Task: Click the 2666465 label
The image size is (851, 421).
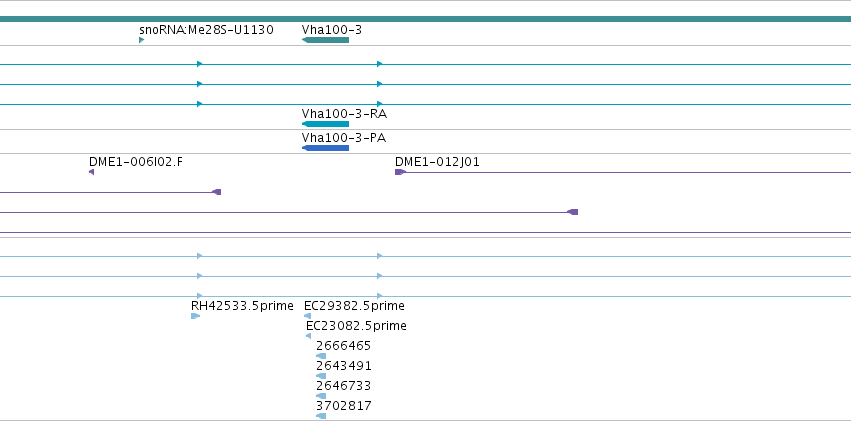Action: click(x=344, y=346)
